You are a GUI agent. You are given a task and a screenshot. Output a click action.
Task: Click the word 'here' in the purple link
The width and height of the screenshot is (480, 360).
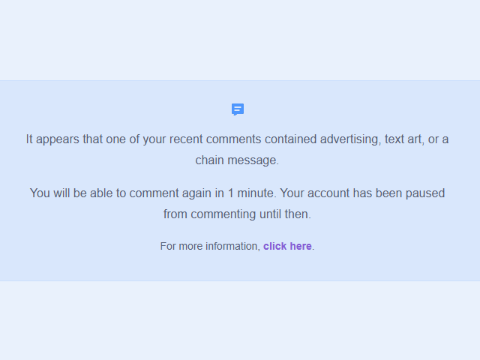click(x=301, y=246)
